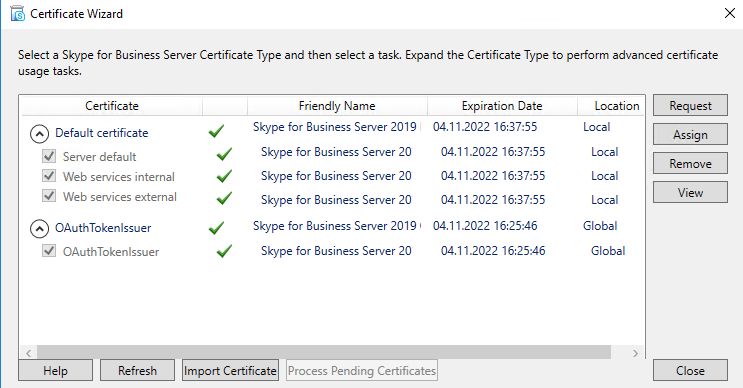
Task: Click green checkmark in Web services internal row
Action: 224,176
